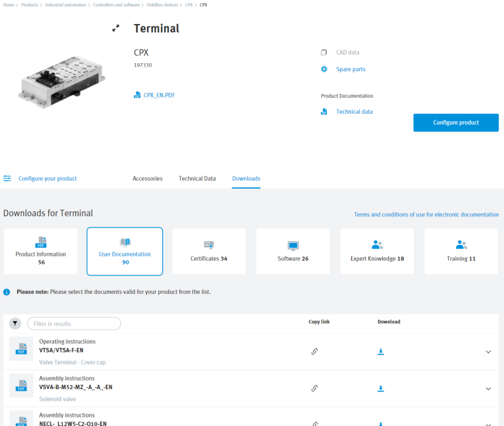
Task: Click the Configure your product sliders icon
Action: pyautogui.click(x=7, y=178)
